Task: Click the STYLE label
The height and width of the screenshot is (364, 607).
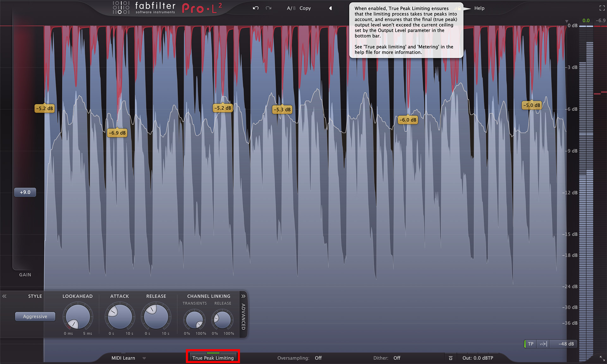Action: 35,296
